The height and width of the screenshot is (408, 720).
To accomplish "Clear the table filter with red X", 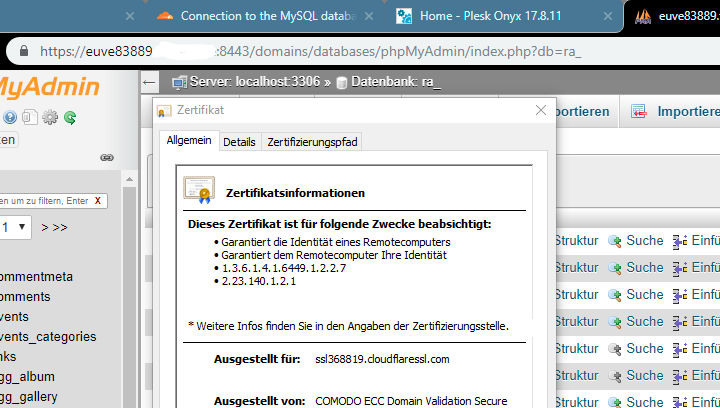I will tap(97, 201).
